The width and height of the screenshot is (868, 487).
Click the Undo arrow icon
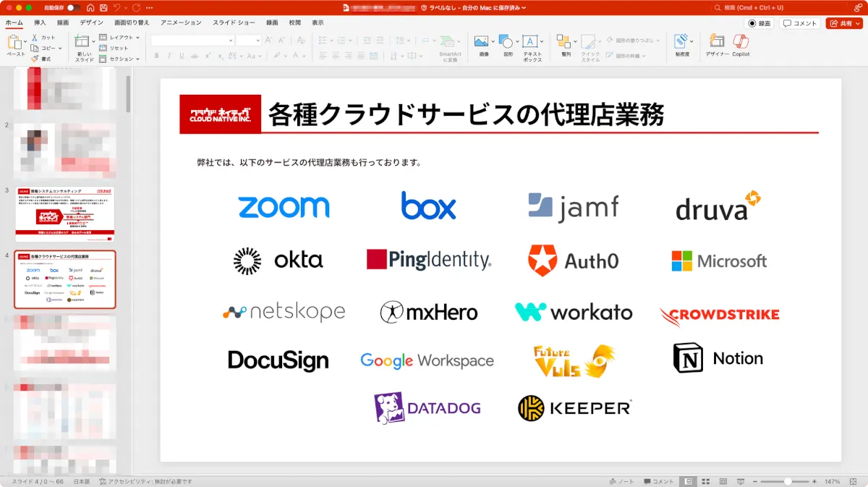coord(116,7)
